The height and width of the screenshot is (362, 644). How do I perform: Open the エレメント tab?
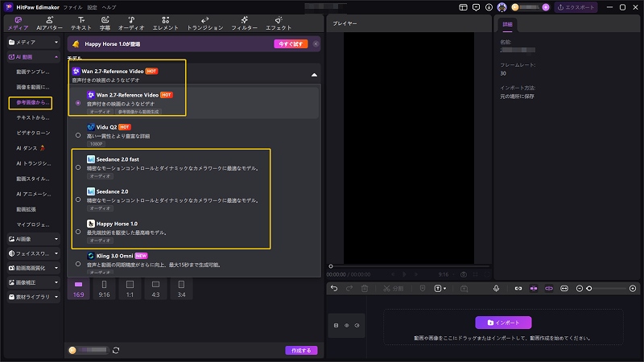tap(166, 23)
